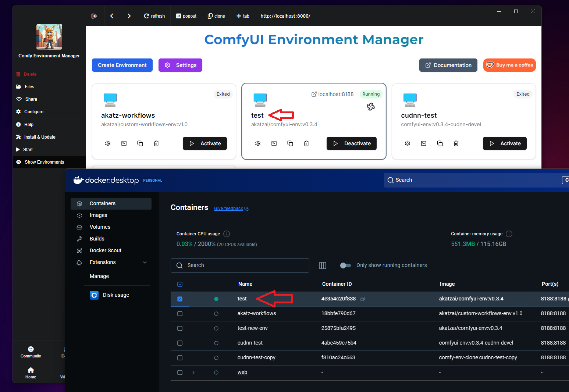The height and width of the screenshot is (392, 569).
Task: Check the akatz-workflows container checkbox
Action: click(x=180, y=314)
